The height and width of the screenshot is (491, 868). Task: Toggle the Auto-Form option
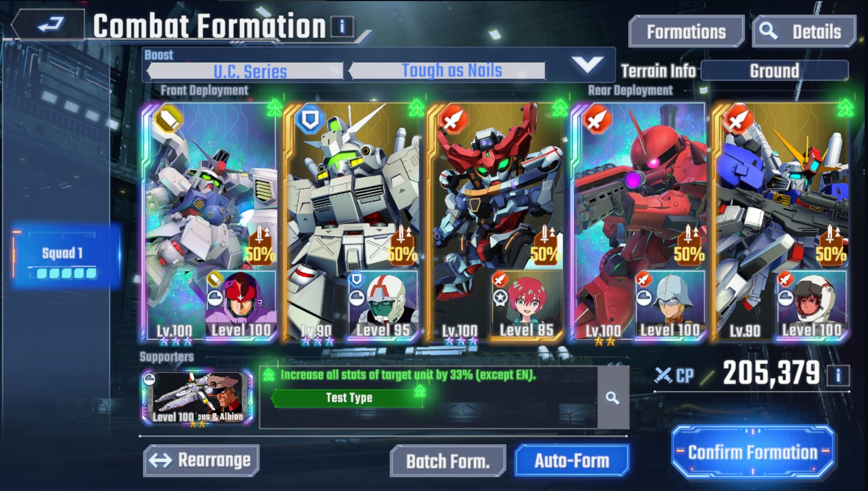(571, 460)
